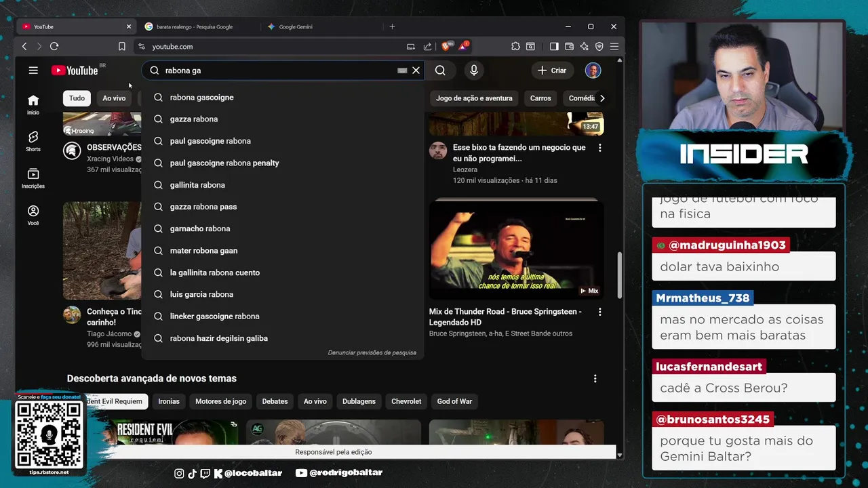This screenshot has width=868, height=488.
Task: Open the Início sidebar icon
Action: pyautogui.click(x=33, y=104)
